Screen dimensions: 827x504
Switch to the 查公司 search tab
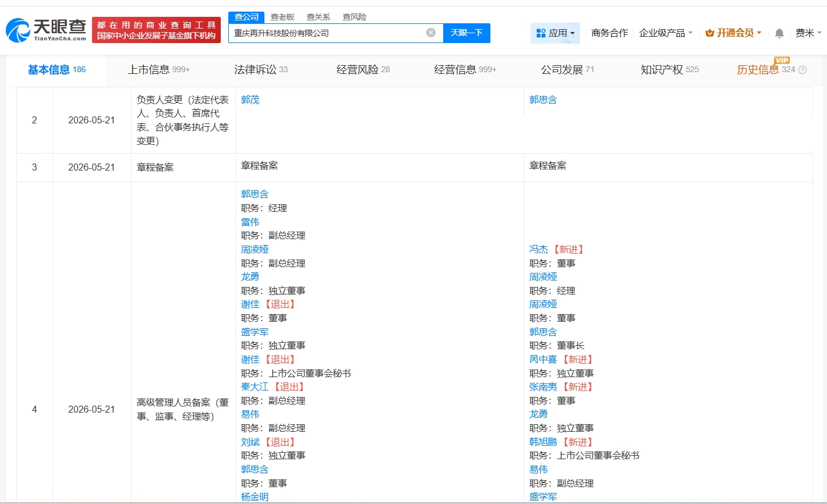(x=246, y=17)
